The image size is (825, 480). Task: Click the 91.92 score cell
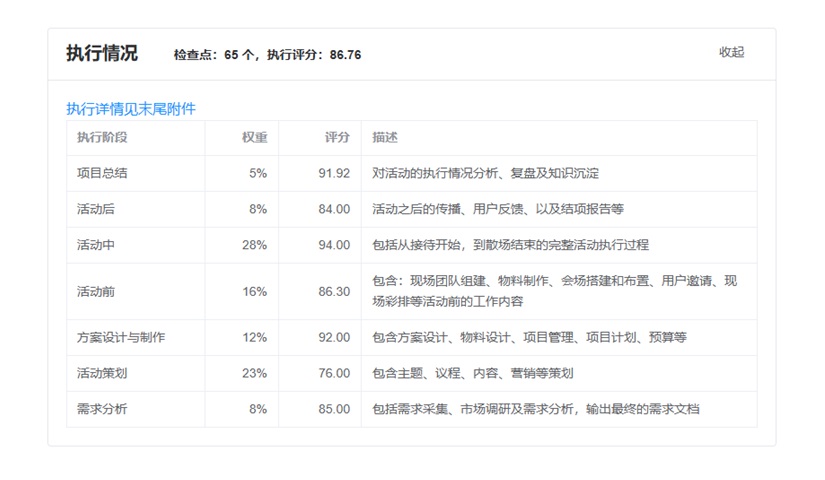[334, 173]
